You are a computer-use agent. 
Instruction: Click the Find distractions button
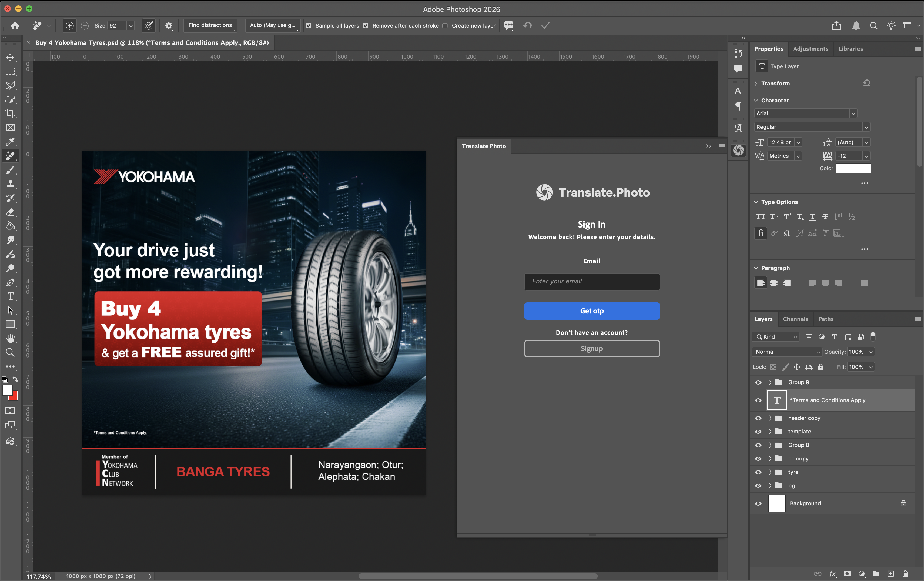click(210, 25)
